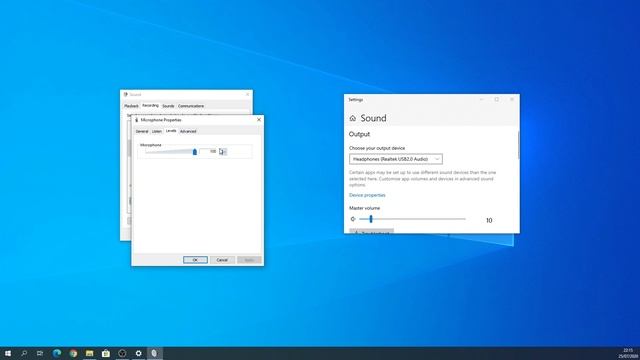Close the Microphone Properties dialog
The width and height of the screenshot is (640, 360).
click(259, 120)
